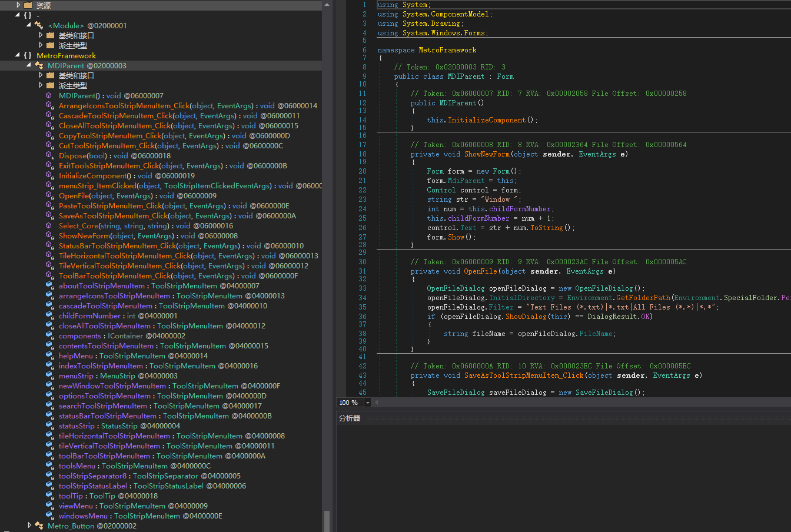Click the tree panel vertical scrollbar thumb

tap(326, 520)
